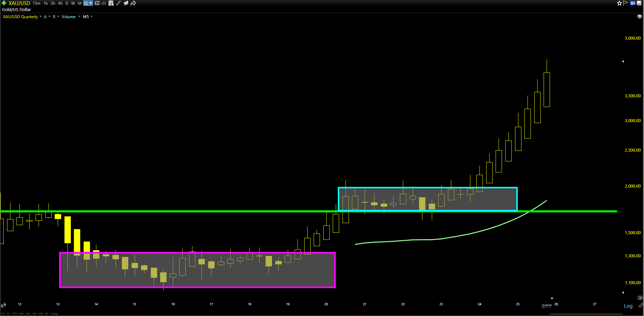This screenshot has width=644, height=316.
Task: Switch to the M monthly timeframe
Action: [80, 3]
